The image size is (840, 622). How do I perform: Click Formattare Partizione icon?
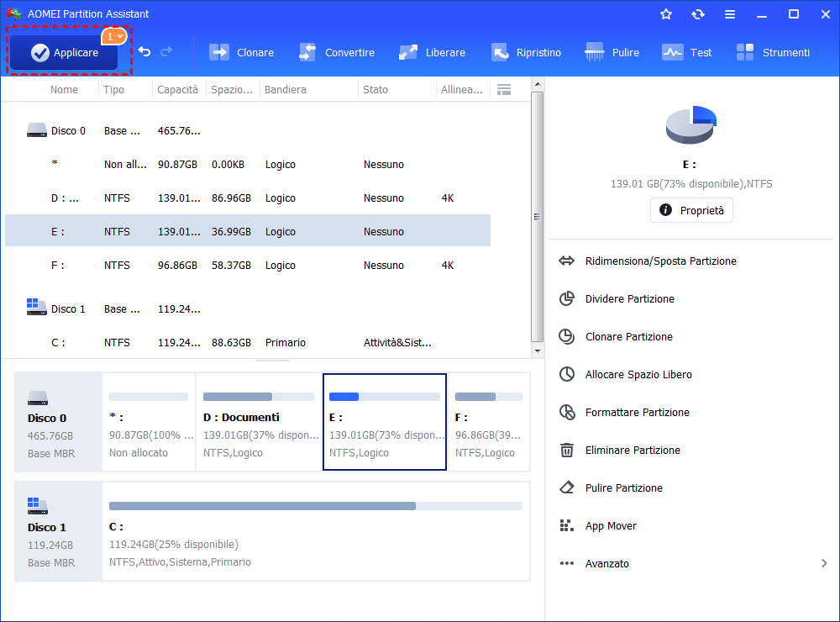[x=567, y=413]
